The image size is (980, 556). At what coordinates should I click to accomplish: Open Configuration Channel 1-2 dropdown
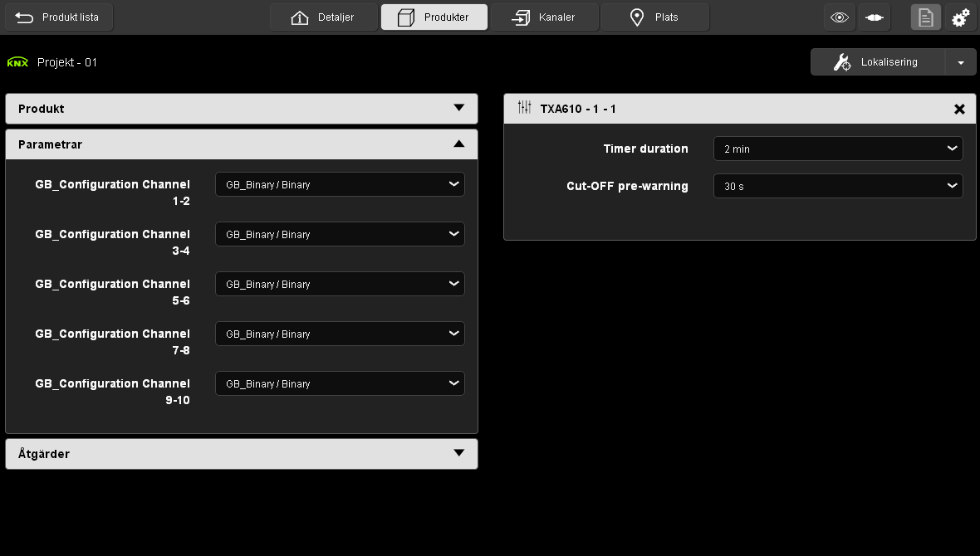pyautogui.click(x=340, y=184)
